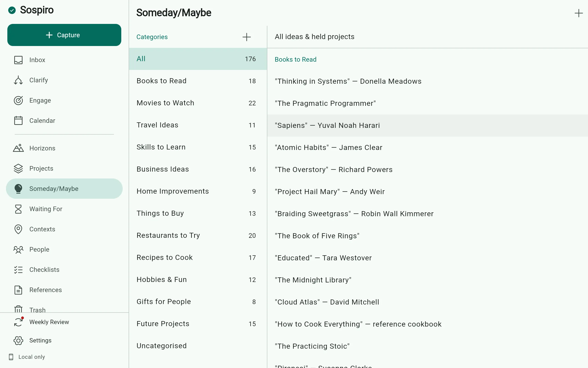The image size is (588, 368).
Task: Click the Checklists icon
Action: tap(18, 270)
